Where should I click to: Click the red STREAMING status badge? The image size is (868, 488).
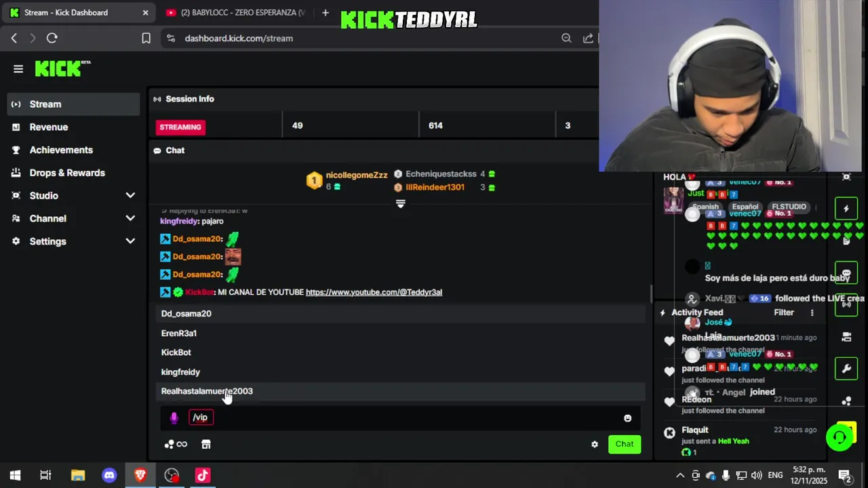[180, 127]
